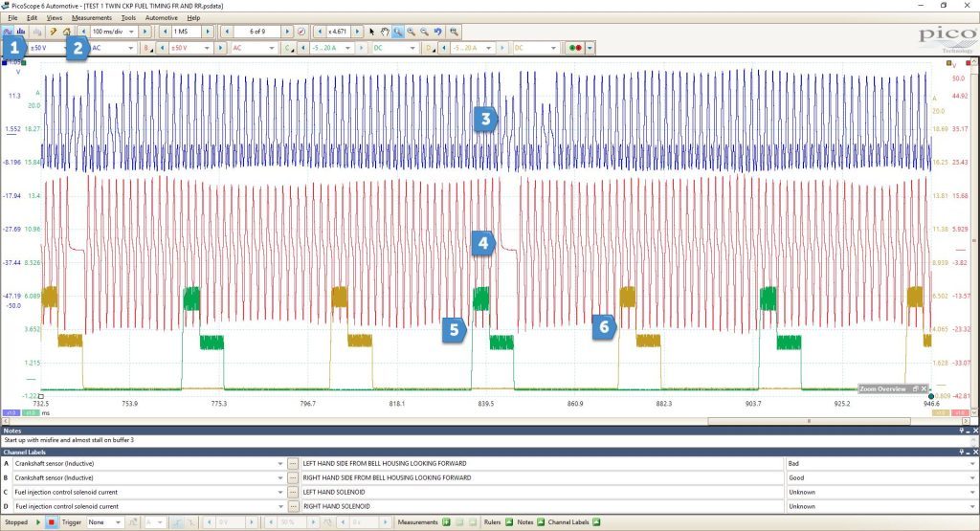Select the window zoom tool
Screen dimensions: 980x531
pyautogui.click(x=398, y=32)
